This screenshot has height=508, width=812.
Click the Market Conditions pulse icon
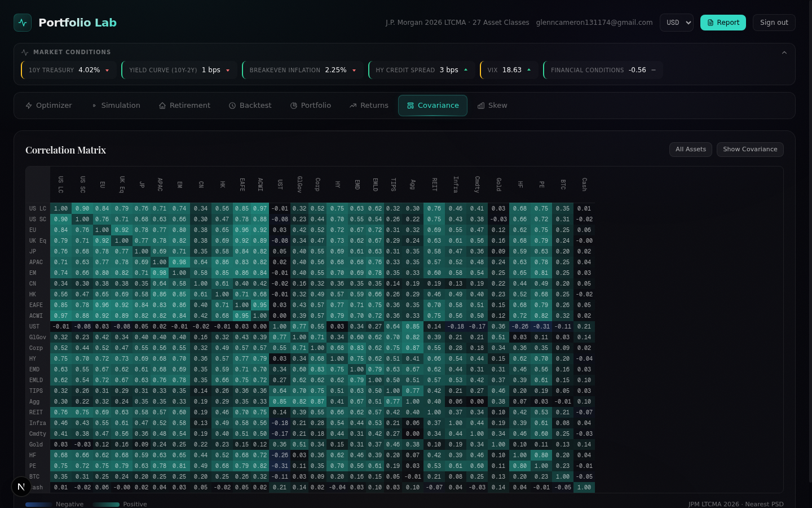25,52
